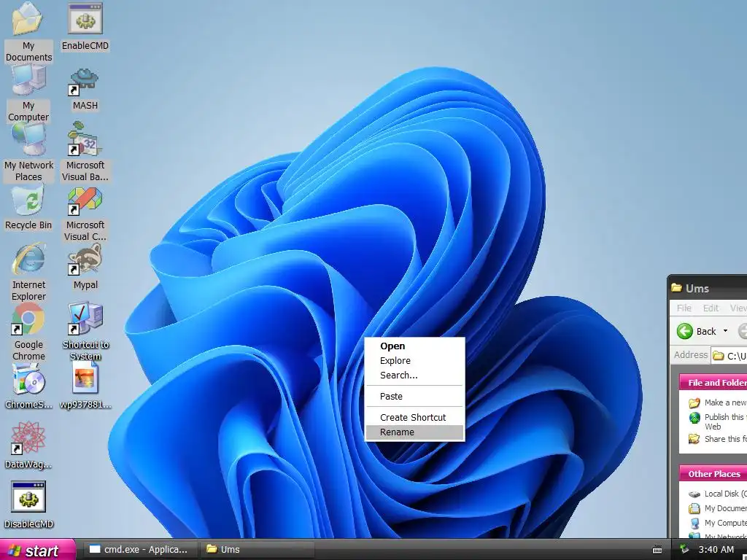
Task: Select the DisableCMD desktop icon
Action: pyautogui.click(x=28, y=505)
